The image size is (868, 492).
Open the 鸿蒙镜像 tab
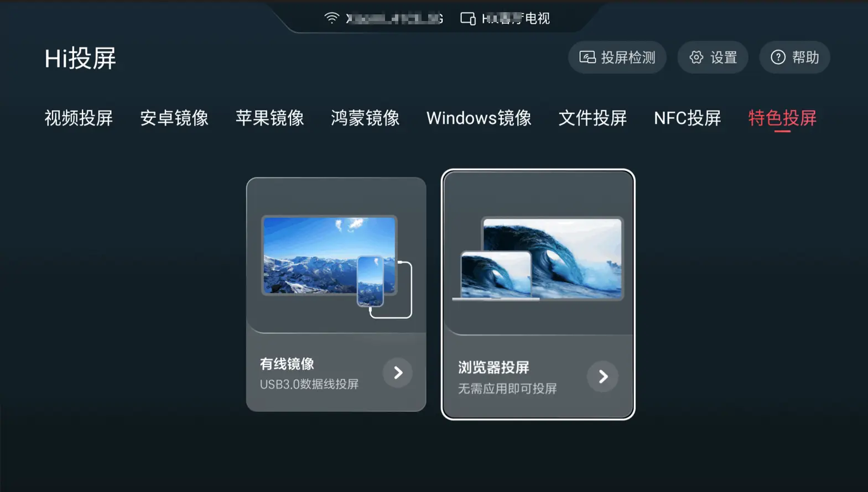(365, 118)
